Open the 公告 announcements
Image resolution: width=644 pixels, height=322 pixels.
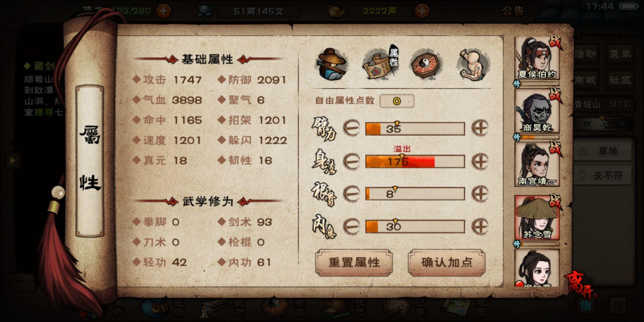513,11
